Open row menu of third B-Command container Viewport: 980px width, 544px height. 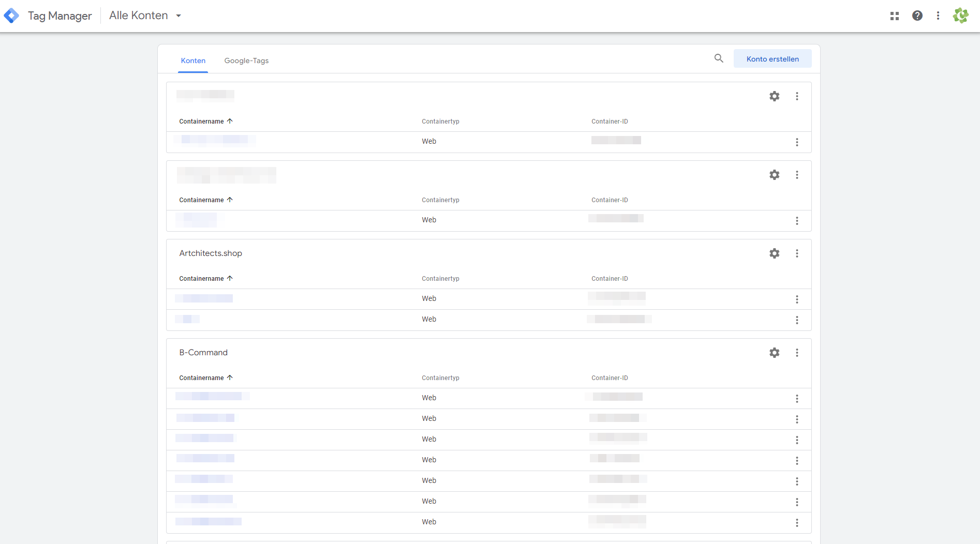[797, 440]
